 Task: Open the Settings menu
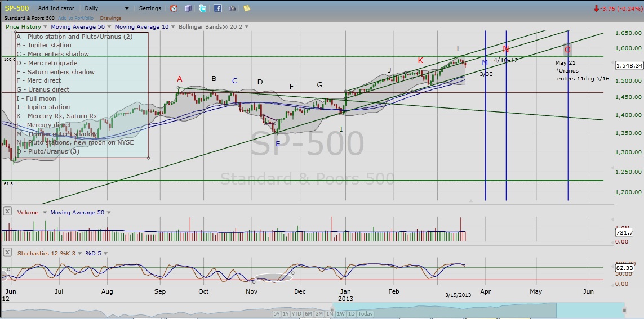coord(150,8)
